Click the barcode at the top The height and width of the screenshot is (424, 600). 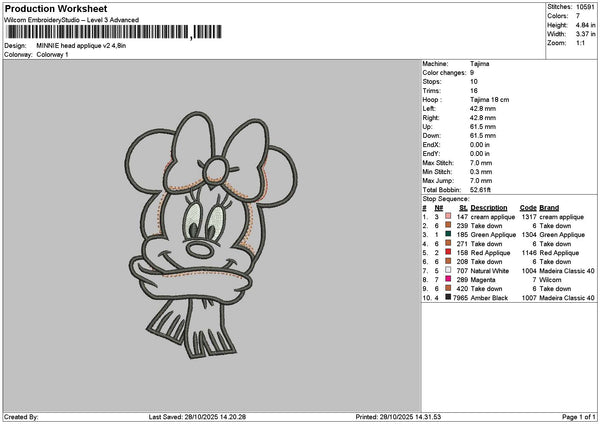tap(114, 32)
